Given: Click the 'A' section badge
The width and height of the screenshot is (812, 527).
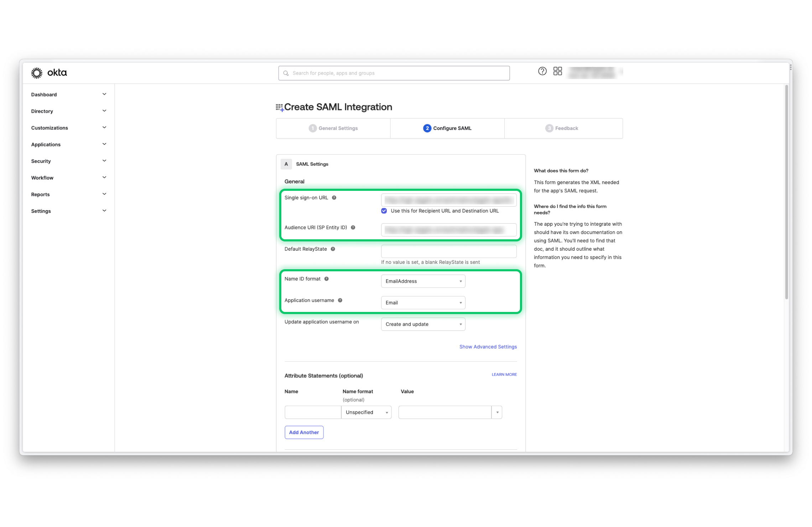Looking at the screenshot, I should [x=286, y=164].
